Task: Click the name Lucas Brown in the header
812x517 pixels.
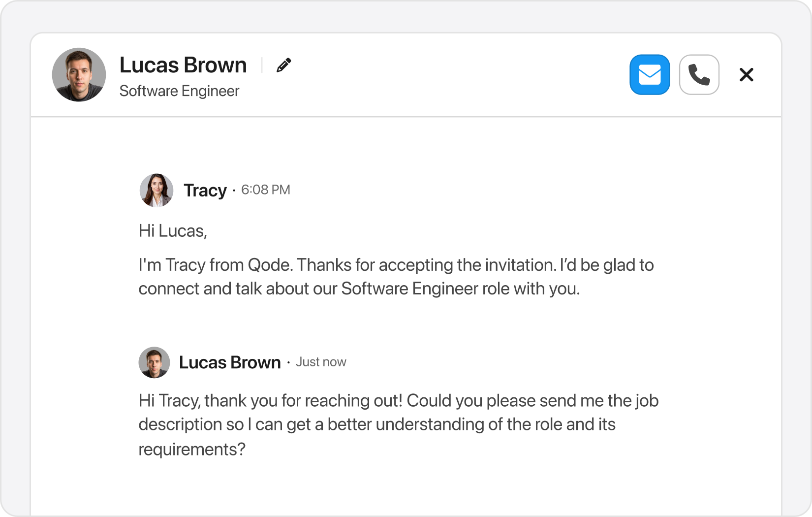Action: coord(183,65)
